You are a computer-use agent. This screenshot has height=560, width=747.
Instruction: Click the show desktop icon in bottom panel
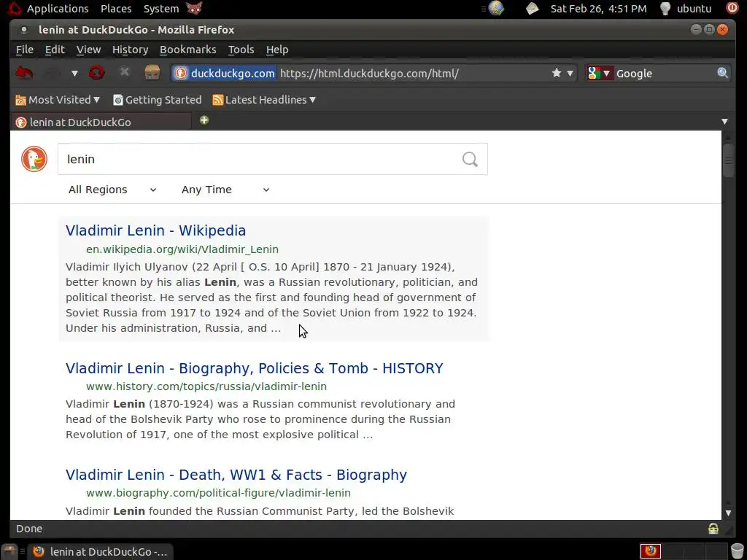pos(9,551)
